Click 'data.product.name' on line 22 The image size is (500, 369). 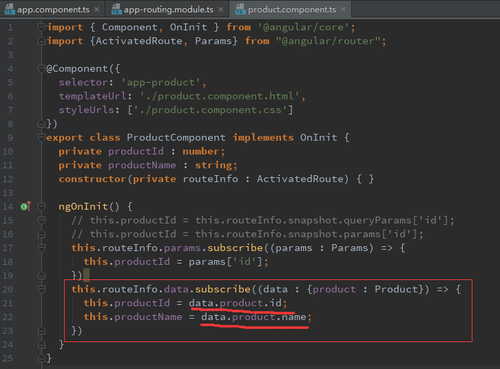click(x=254, y=317)
